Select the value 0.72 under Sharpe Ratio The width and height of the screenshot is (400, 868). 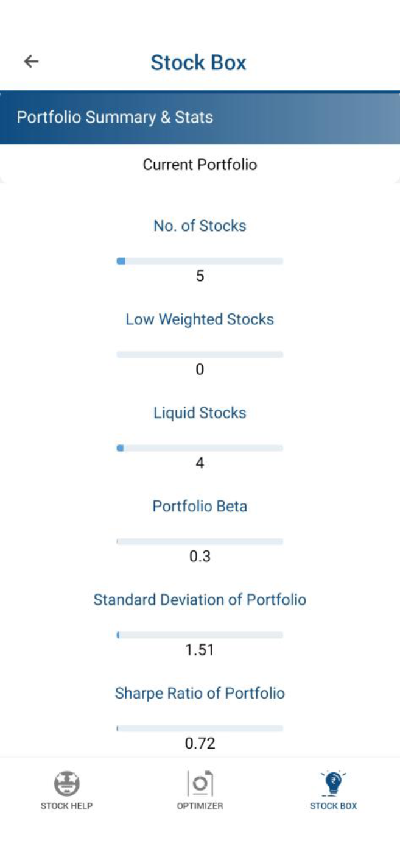200,743
